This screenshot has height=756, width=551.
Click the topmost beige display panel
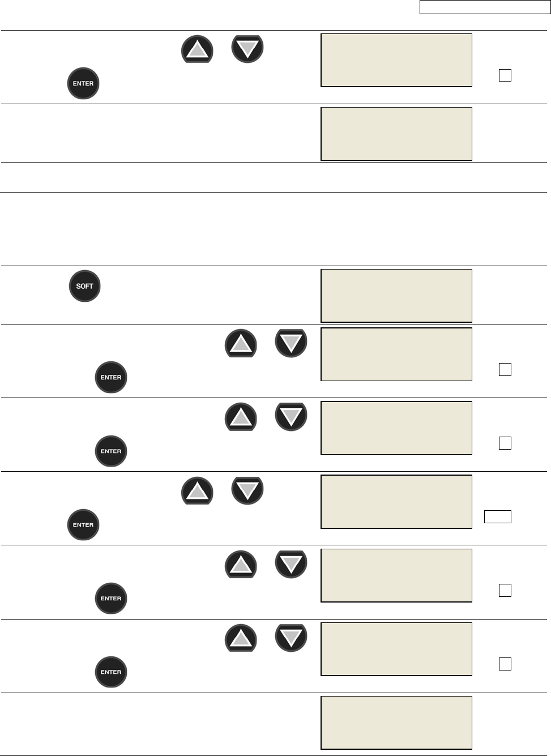point(396,60)
